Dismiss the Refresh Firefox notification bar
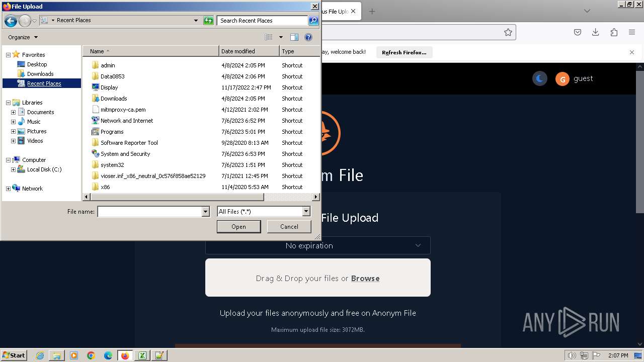644x362 pixels. point(632,52)
